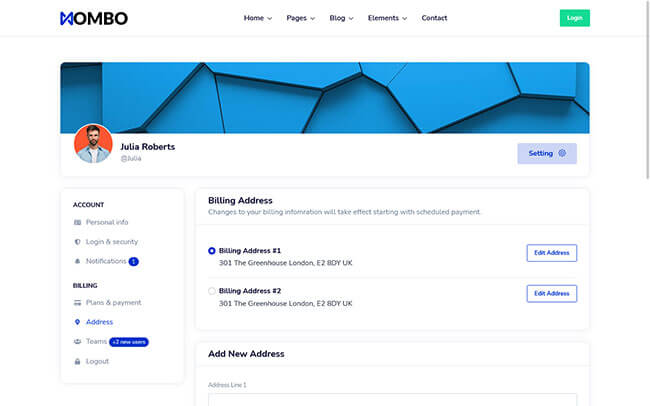Go to the Contact page
650x406 pixels.
(x=434, y=18)
